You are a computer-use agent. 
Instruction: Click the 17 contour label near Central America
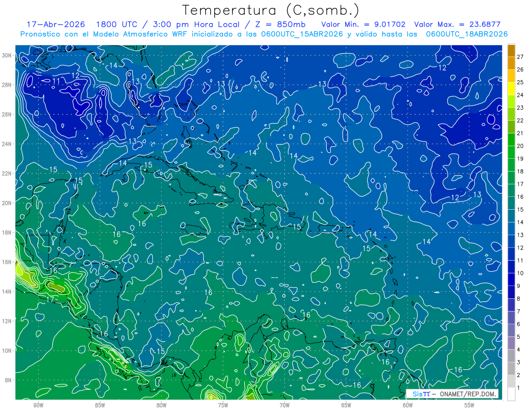51,300
